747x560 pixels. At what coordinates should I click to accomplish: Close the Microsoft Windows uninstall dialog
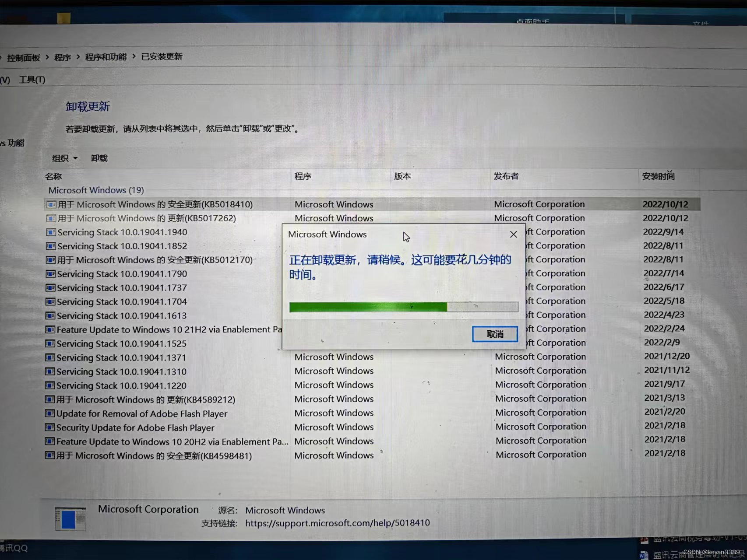coord(514,234)
